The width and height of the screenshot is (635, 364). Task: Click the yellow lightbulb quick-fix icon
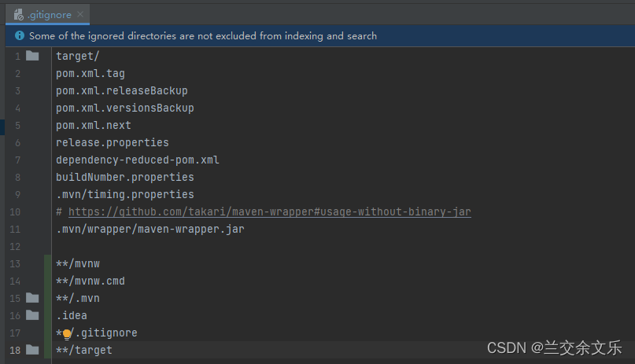coord(67,333)
